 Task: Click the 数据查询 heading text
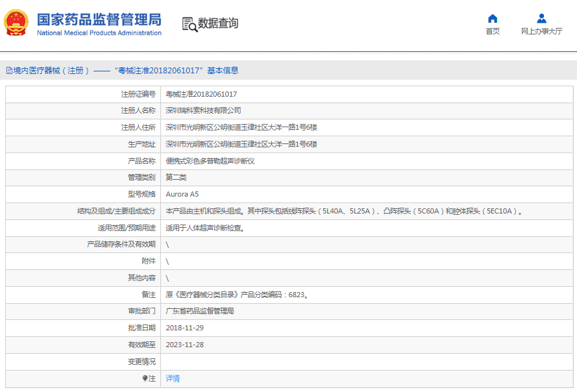click(218, 23)
